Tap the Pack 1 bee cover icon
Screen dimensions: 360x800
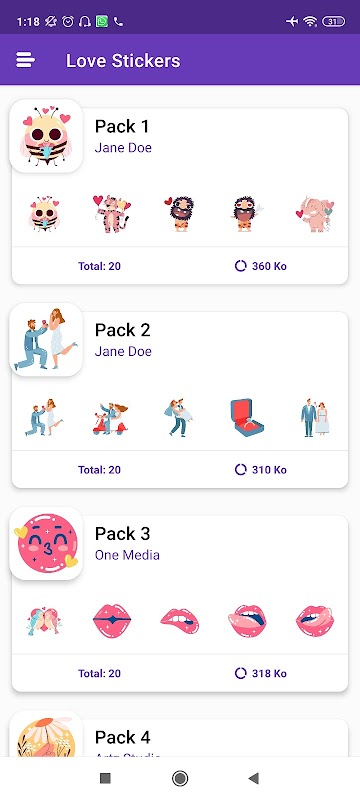click(x=46, y=136)
